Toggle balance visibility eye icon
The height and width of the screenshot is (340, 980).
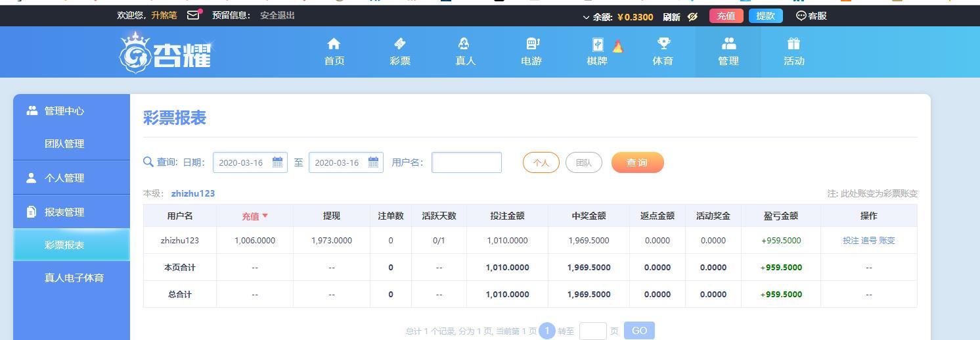[x=692, y=17]
